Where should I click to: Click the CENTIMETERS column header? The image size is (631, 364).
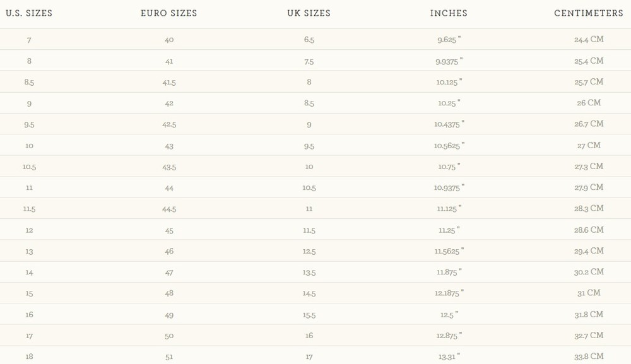(x=589, y=13)
